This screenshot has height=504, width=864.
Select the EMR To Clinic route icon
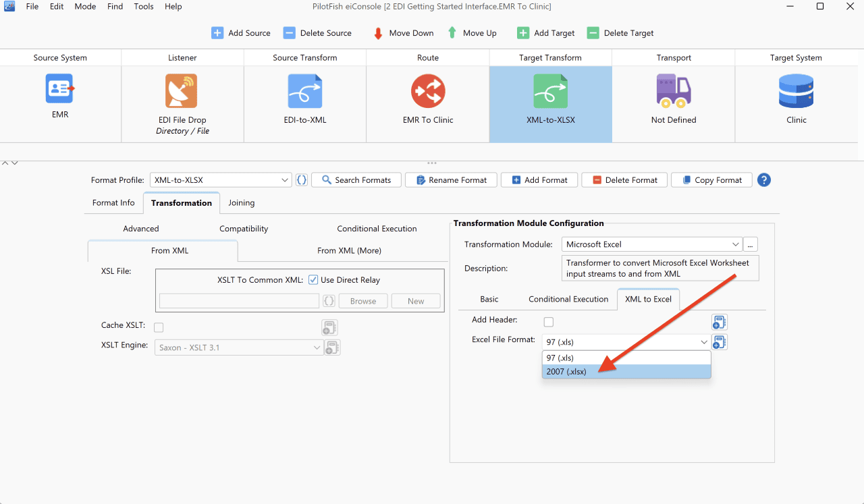pyautogui.click(x=428, y=91)
